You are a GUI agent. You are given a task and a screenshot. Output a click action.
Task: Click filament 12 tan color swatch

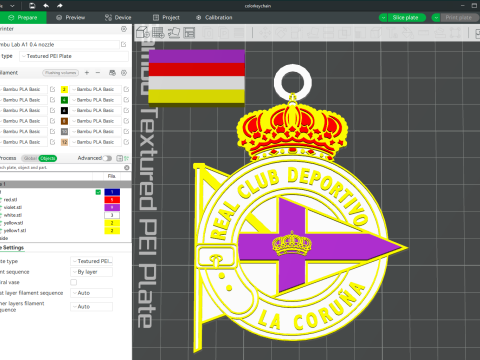click(64, 142)
